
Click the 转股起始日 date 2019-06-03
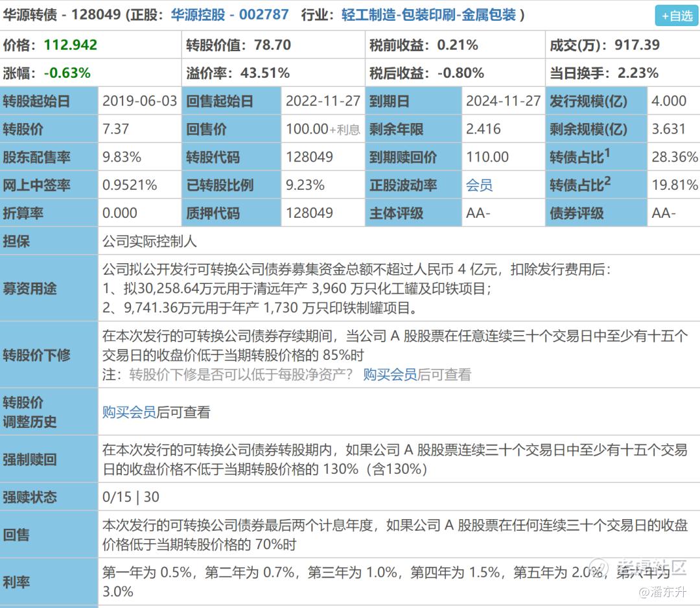[140, 101]
